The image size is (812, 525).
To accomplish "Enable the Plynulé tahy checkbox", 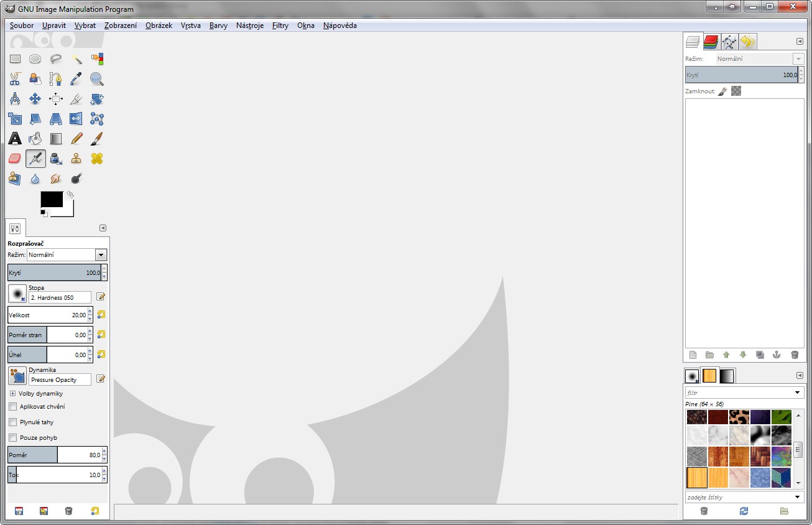I will point(13,422).
